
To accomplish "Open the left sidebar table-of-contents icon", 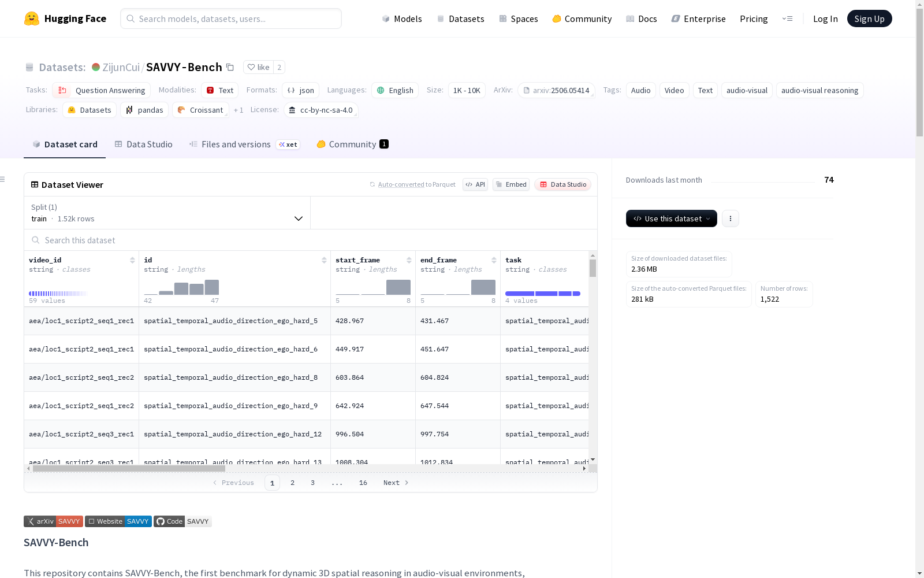I will pyautogui.click(x=3, y=179).
